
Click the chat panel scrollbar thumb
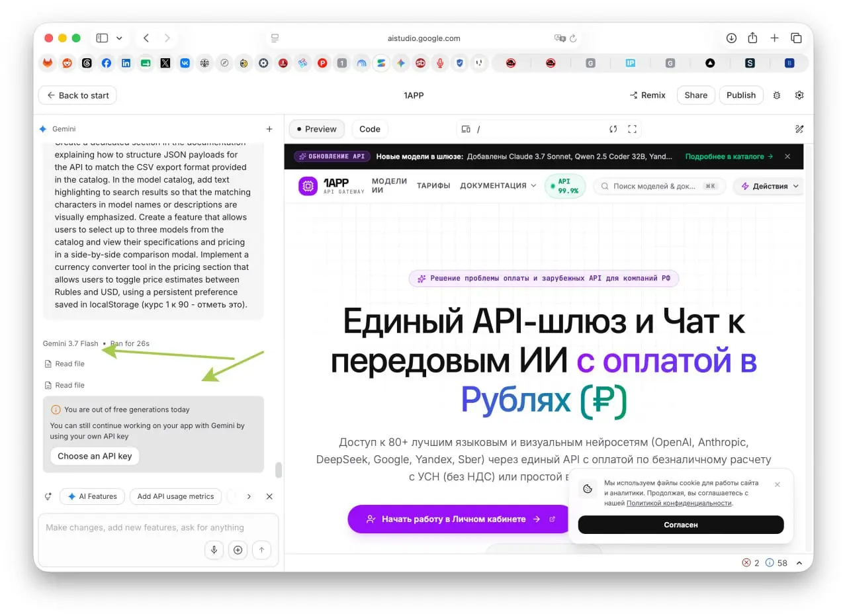pos(279,470)
